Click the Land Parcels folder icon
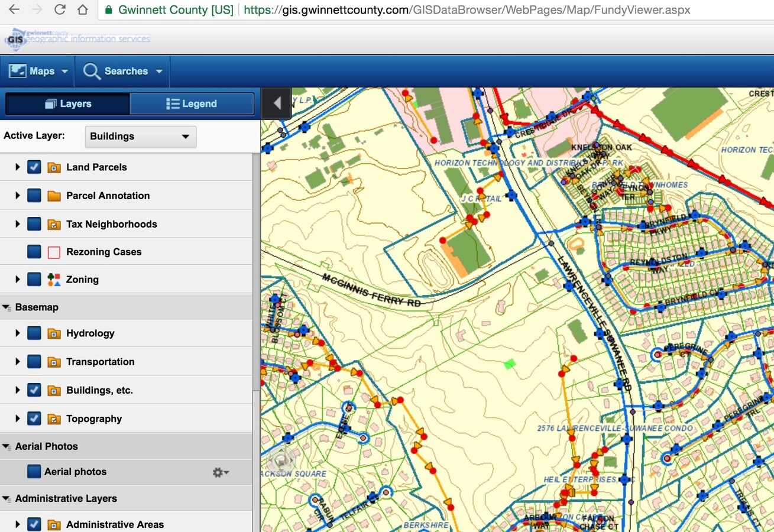 (x=54, y=167)
